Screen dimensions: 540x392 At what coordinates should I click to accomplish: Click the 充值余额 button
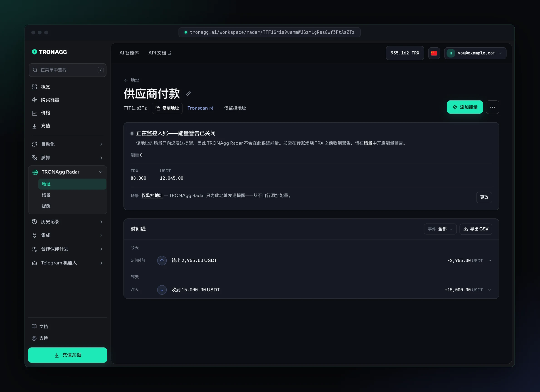68,355
